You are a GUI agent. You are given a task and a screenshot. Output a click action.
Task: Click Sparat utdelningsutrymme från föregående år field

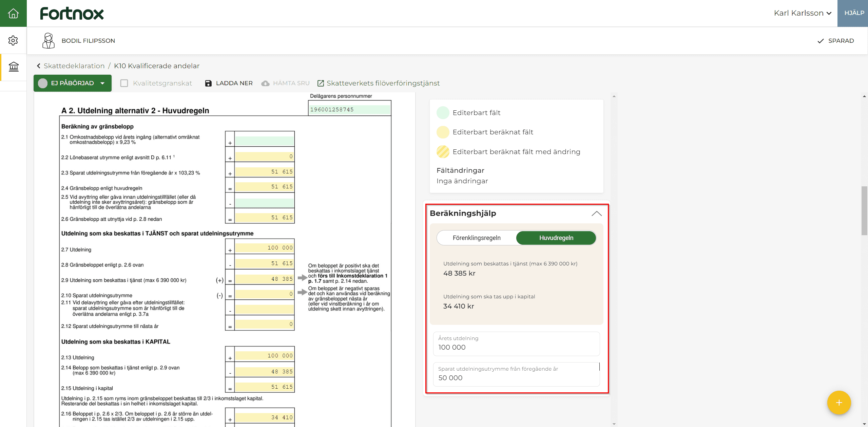point(516,374)
